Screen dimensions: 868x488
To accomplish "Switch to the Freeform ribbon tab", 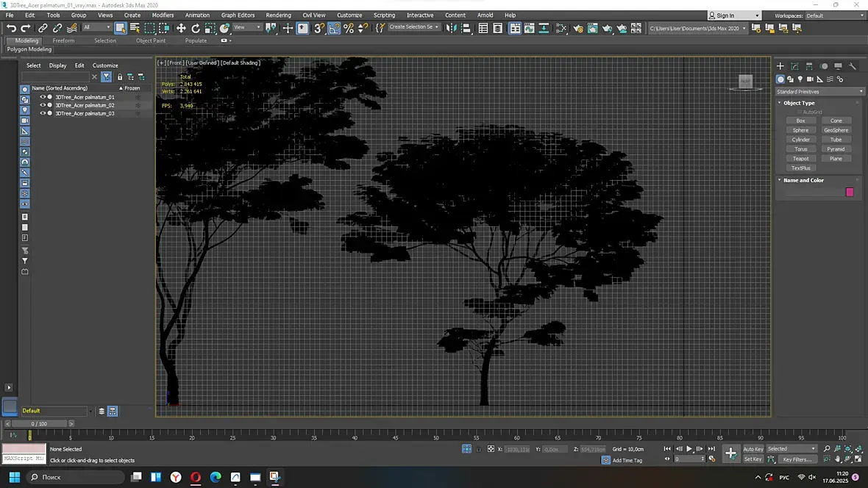I will 63,40.
